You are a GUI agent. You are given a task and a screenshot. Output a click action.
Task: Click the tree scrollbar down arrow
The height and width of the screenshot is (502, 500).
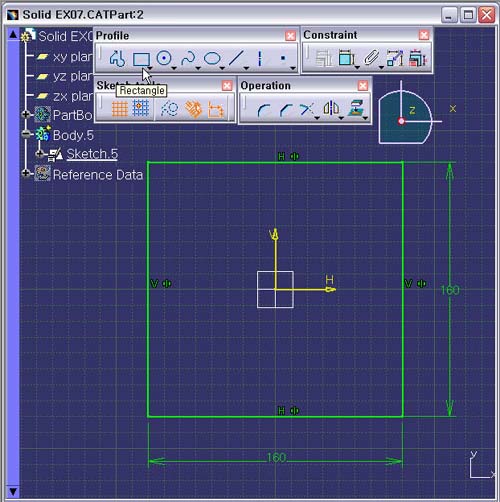coord(13,491)
